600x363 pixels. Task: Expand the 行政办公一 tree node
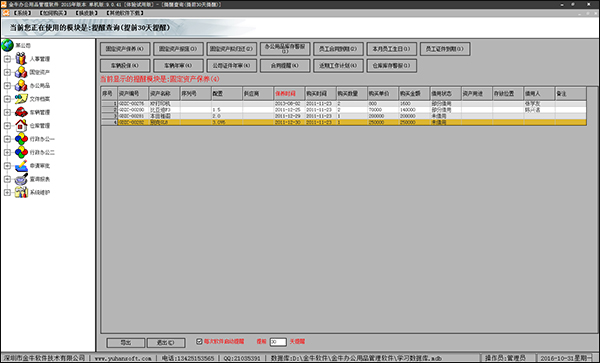7,139
